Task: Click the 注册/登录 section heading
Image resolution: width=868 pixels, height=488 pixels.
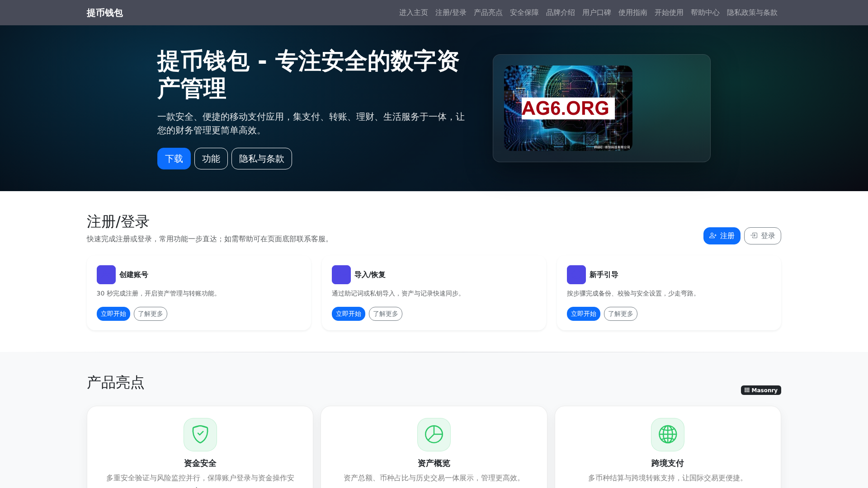Action: (x=118, y=222)
